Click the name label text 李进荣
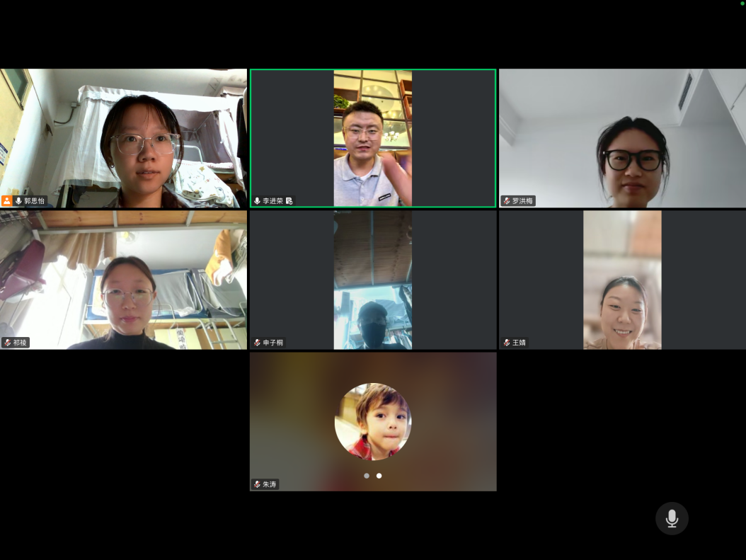Screen dimensions: 746x560 point(272,201)
